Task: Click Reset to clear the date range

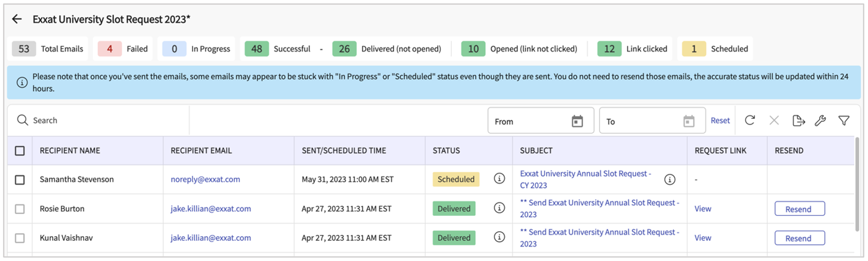Action: point(720,121)
